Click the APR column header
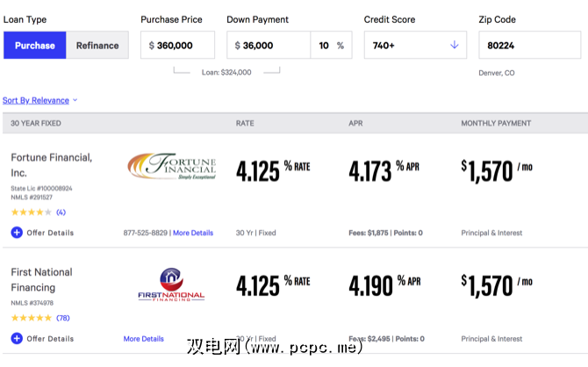The width and height of the screenshot is (588, 367). coord(355,123)
